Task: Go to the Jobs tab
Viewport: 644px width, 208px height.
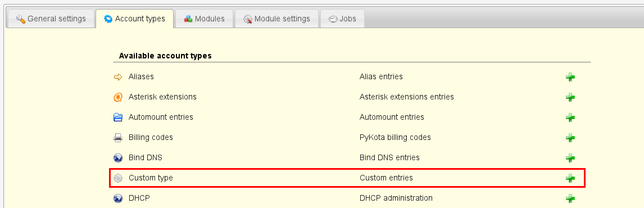Action: pos(342,19)
